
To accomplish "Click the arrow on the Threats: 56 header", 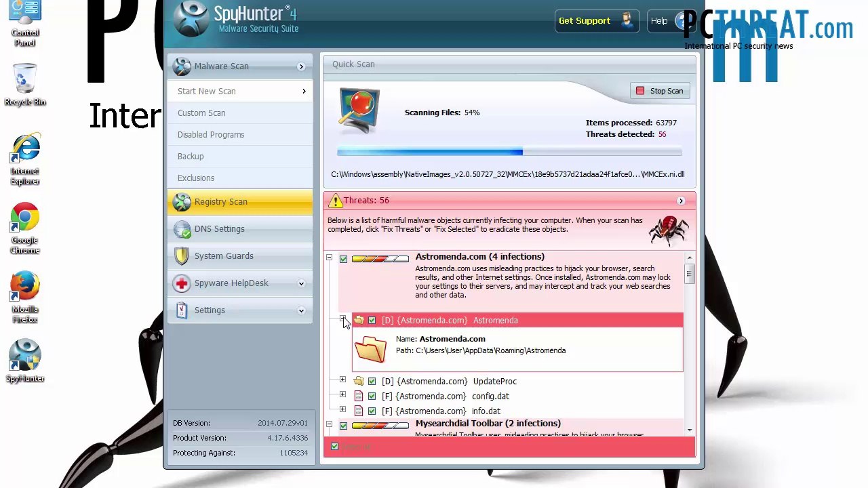I will [x=681, y=201].
